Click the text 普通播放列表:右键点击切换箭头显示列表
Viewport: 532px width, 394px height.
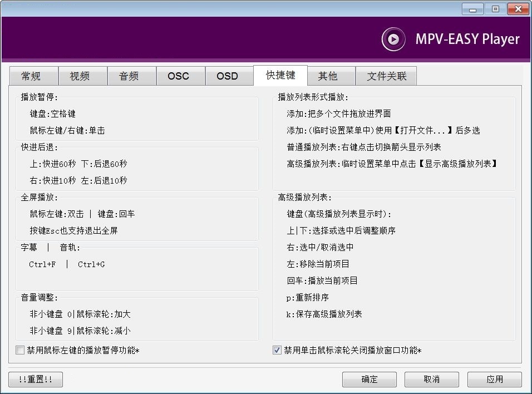[x=364, y=147]
